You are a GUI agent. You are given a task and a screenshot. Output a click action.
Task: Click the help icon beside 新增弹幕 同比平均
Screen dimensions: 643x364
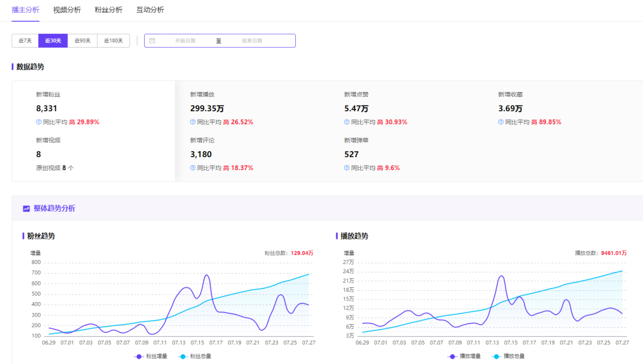point(347,168)
